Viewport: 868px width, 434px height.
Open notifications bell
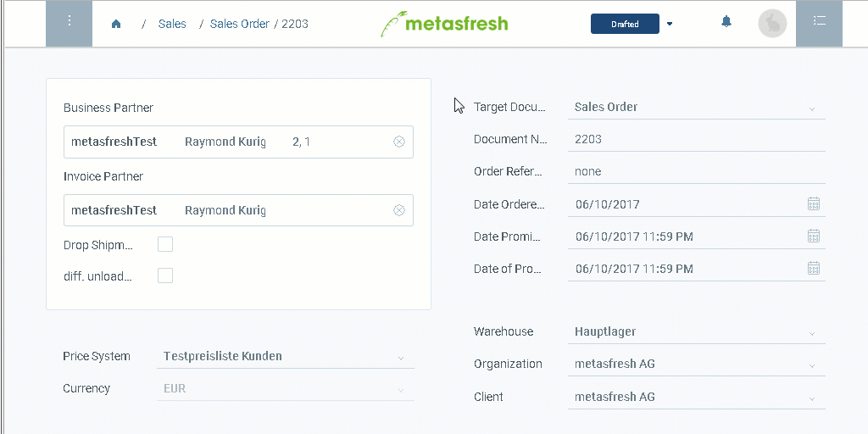click(x=726, y=22)
